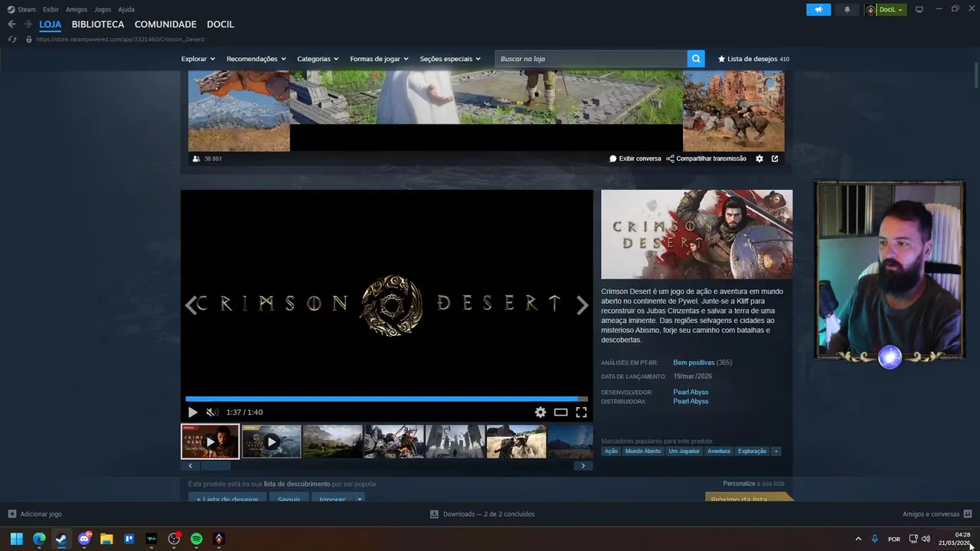Switch trailer to fullscreen
The image size is (980, 551).
(x=581, y=412)
